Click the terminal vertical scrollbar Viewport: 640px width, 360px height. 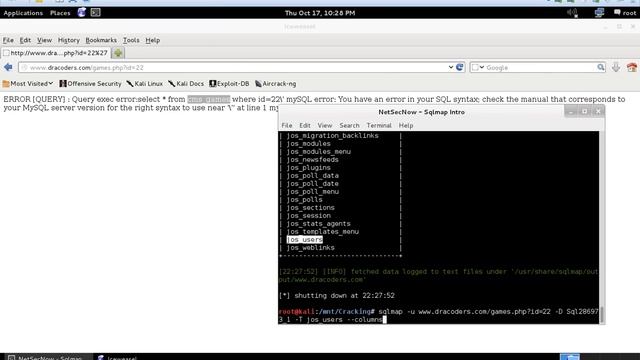tap(602, 227)
